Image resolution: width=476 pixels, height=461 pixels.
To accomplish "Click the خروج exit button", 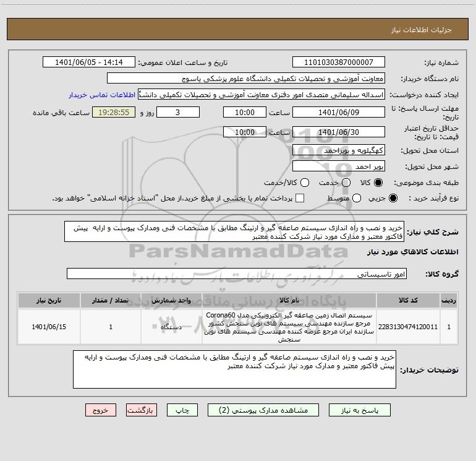I will tap(101, 410).
